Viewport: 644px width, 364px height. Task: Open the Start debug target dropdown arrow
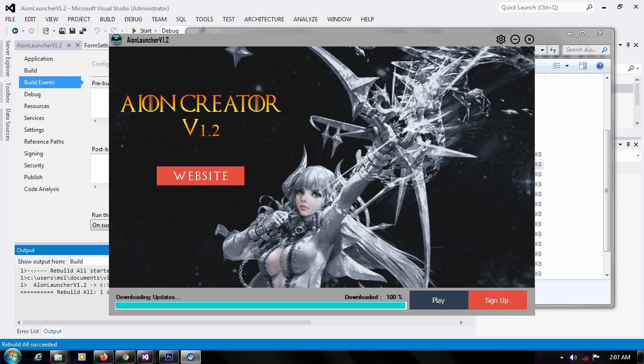(155, 31)
